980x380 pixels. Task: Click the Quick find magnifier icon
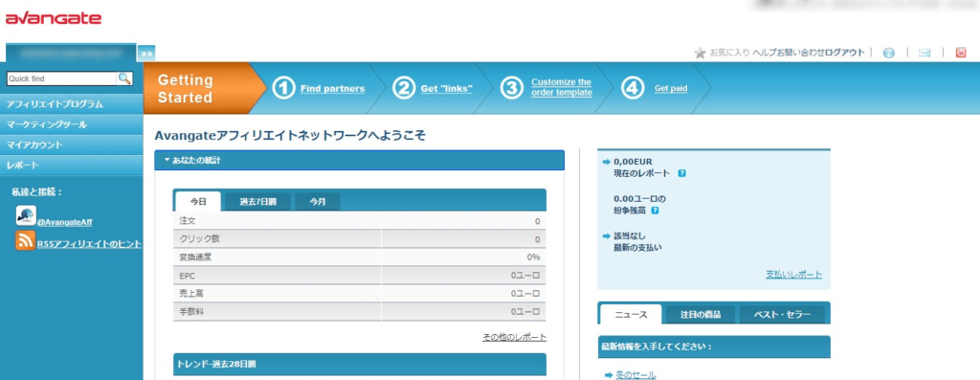click(125, 78)
